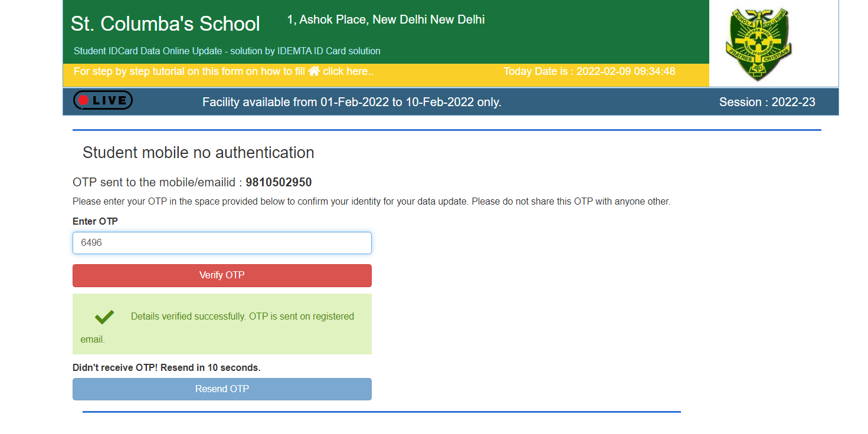Click the home icon in the tutorial bar

click(314, 71)
